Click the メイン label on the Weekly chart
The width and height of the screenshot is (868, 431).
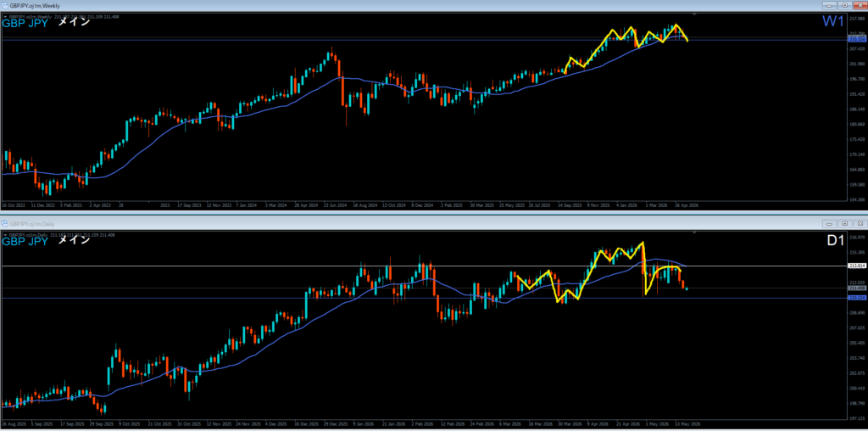[x=74, y=23]
